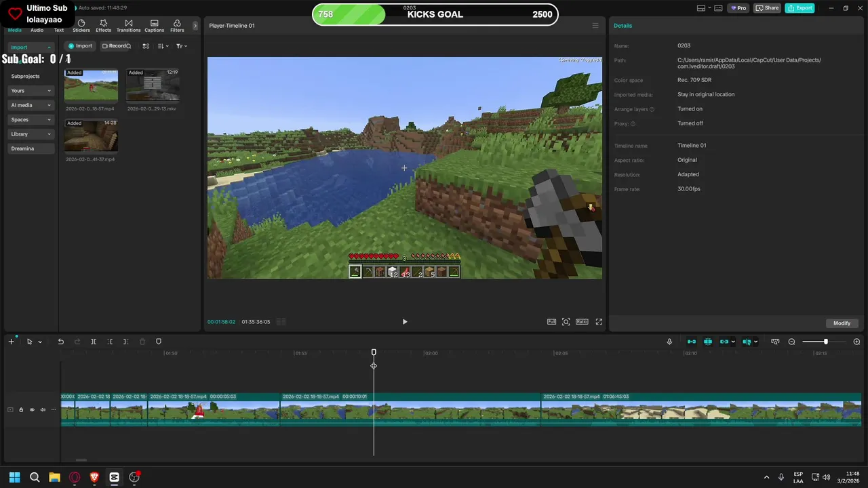868x488 pixels.
Task: Redo the last action
Action: click(x=77, y=342)
